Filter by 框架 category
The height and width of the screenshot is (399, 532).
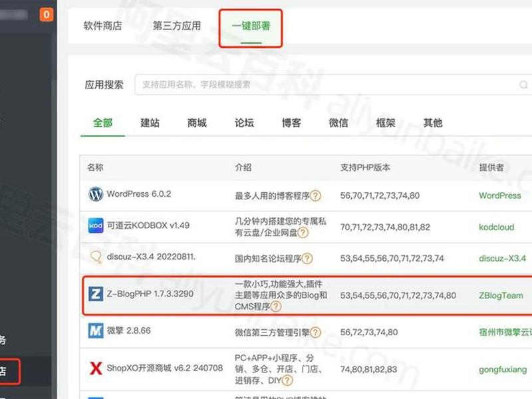[x=386, y=123]
